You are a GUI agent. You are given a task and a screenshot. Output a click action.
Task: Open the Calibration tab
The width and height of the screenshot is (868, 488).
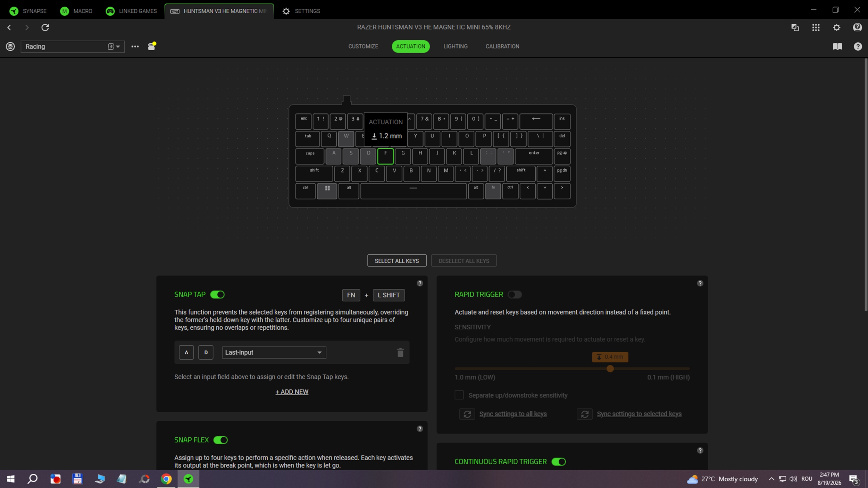(502, 46)
